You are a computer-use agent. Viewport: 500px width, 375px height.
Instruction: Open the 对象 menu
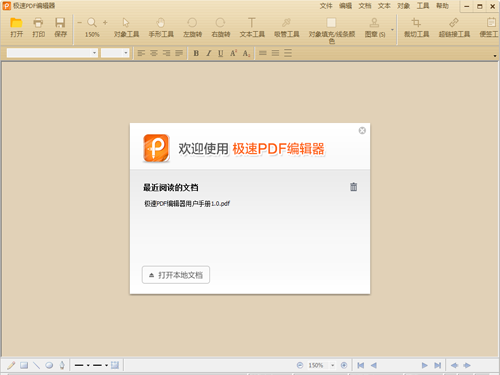click(x=403, y=6)
